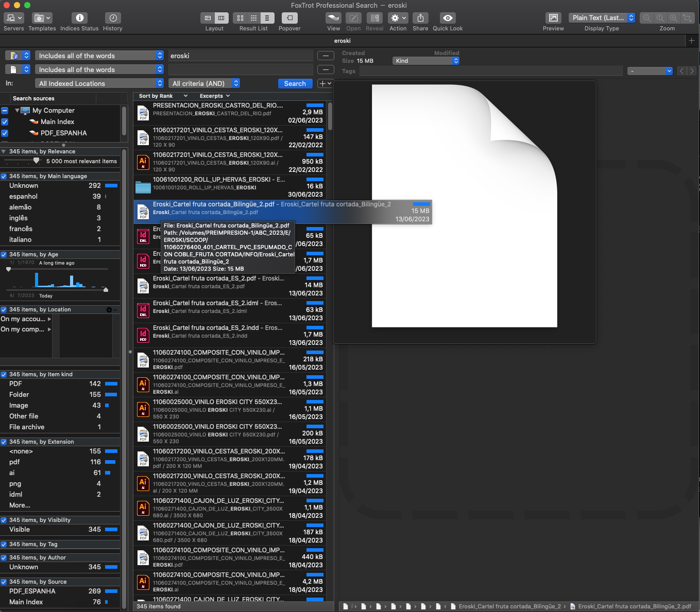This screenshot has height=612, width=700.
Task: Click the Share toolbar icon
Action: [x=420, y=18]
